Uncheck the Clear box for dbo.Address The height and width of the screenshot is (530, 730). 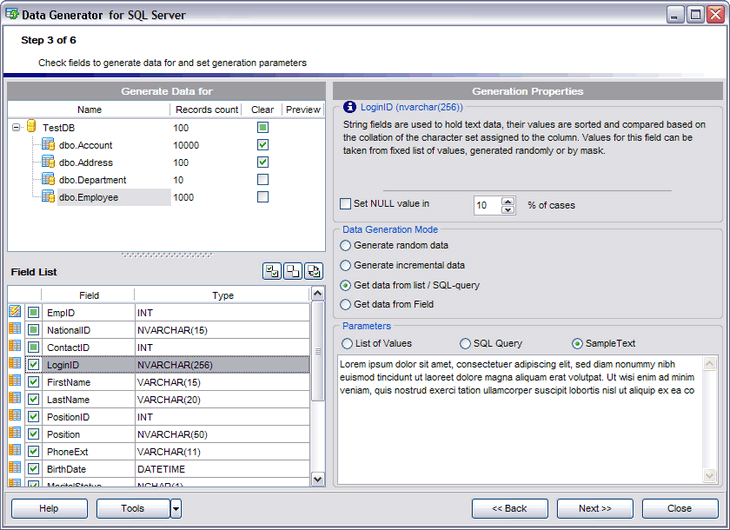[x=262, y=162]
